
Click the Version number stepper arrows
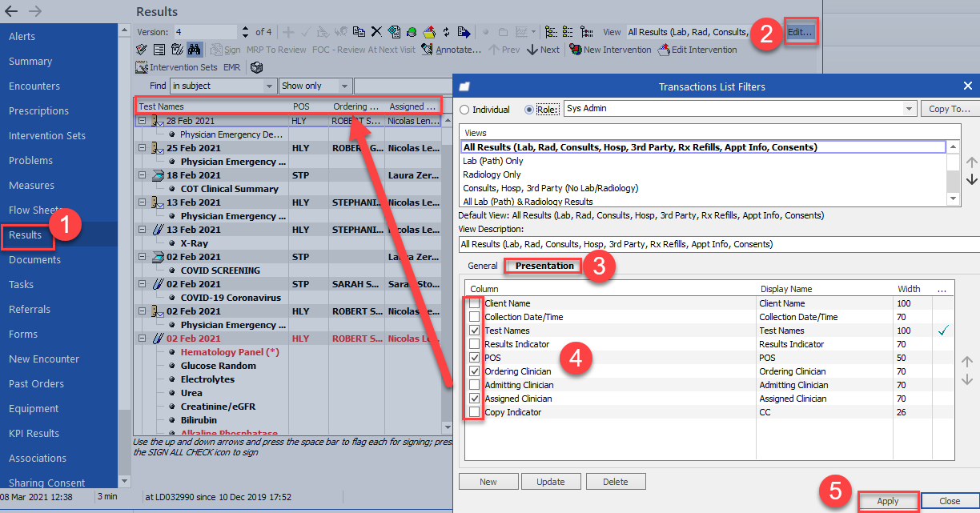(x=243, y=32)
